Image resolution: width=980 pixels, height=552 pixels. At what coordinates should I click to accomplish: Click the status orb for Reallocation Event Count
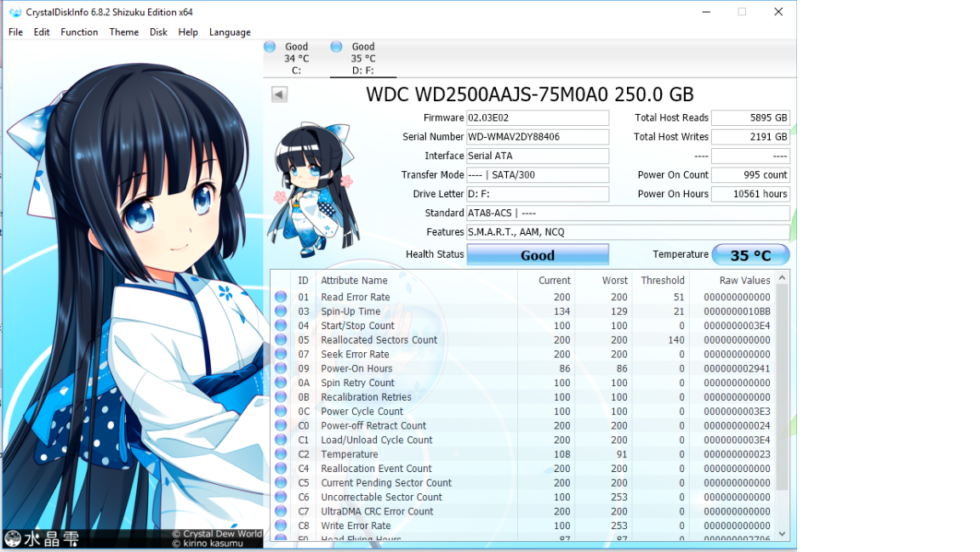(x=281, y=469)
